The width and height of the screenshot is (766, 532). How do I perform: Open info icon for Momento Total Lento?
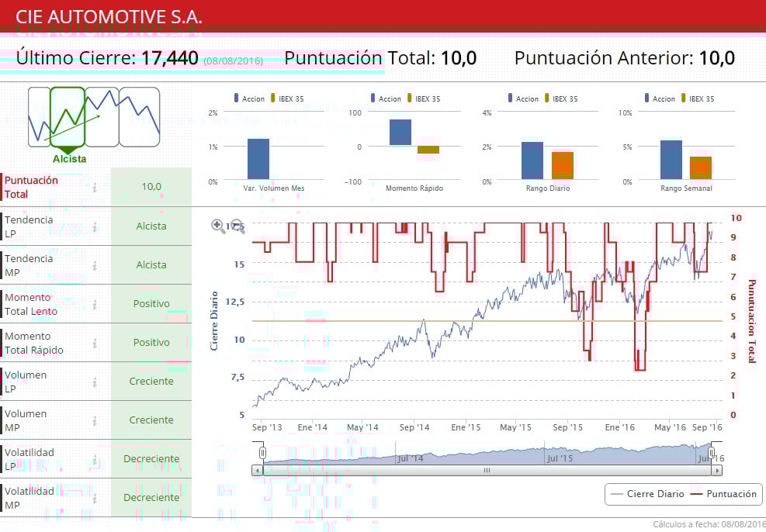point(95,305)
